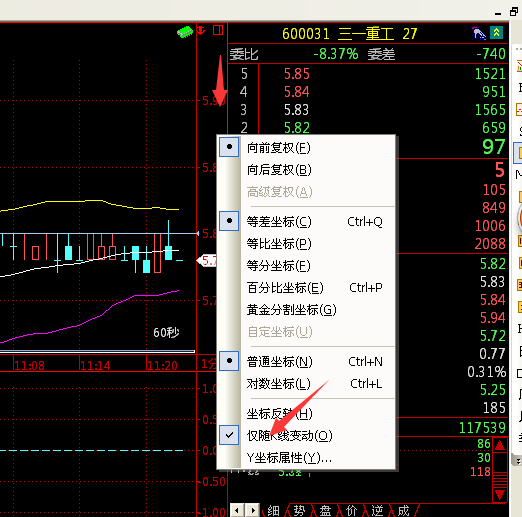Uncheck 仅随K线变动(O) option

coord(306,435)
